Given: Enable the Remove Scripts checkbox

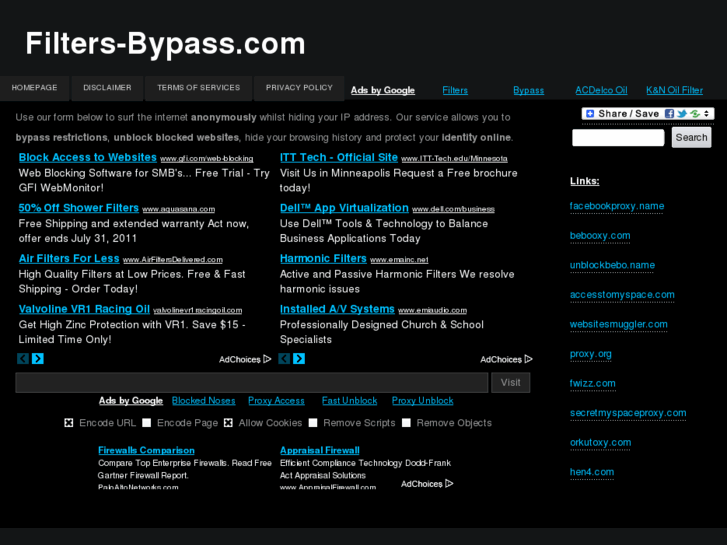Looking at the screenshot, I should tap(313, 423).
